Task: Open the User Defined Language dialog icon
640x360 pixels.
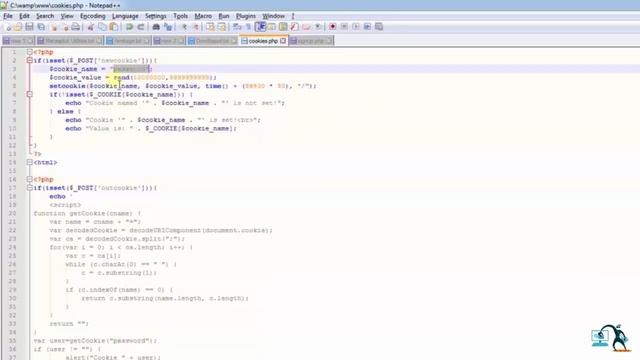Action: [x=271, y=27]
